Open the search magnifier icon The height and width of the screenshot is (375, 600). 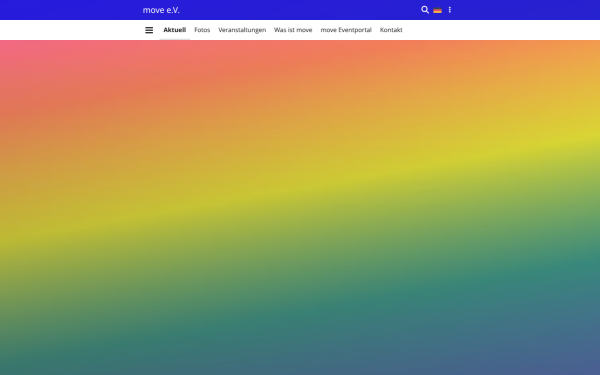point(425,10)
